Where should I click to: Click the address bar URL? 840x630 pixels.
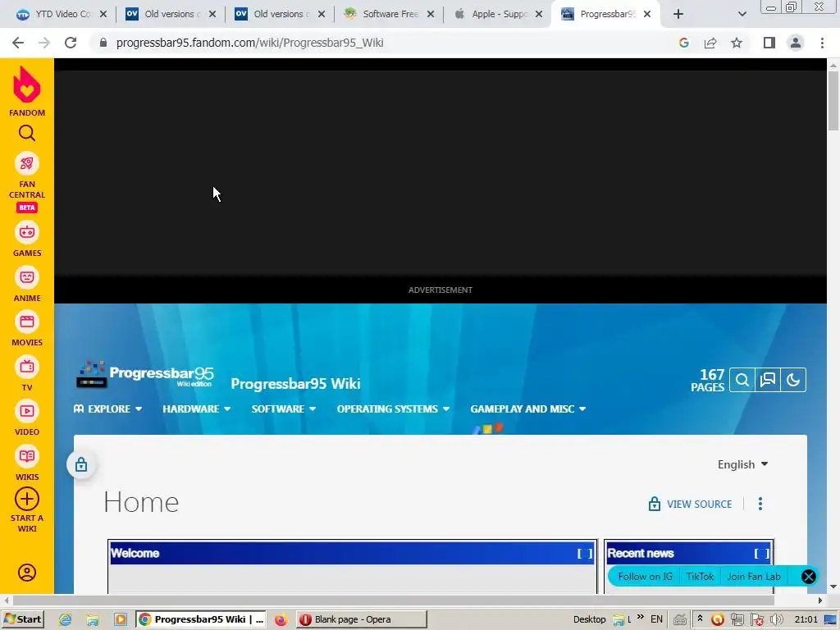[249, 43]
